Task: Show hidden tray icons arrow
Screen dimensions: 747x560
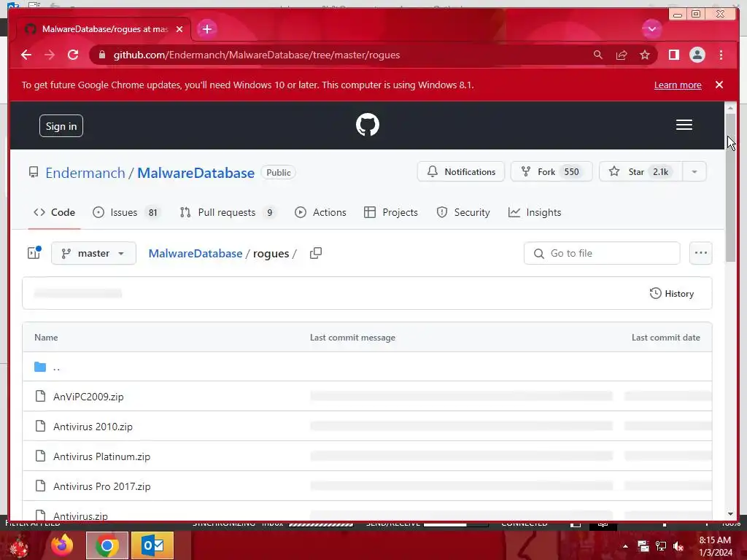Action: 625,546
